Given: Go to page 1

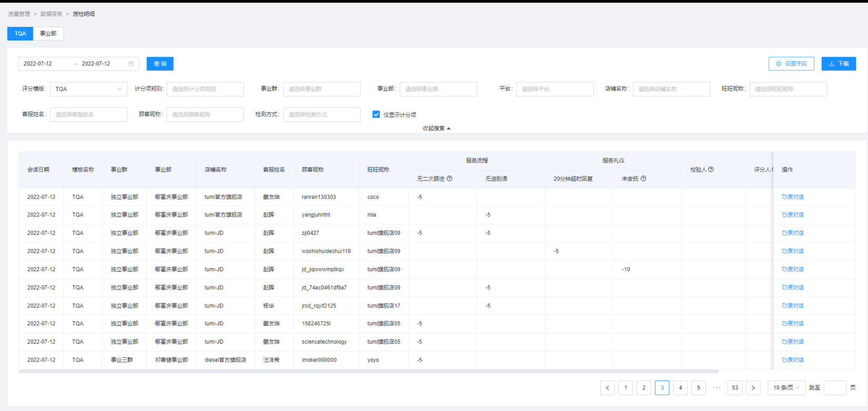Looking at the screenshot, I should [x=625, y=388].
